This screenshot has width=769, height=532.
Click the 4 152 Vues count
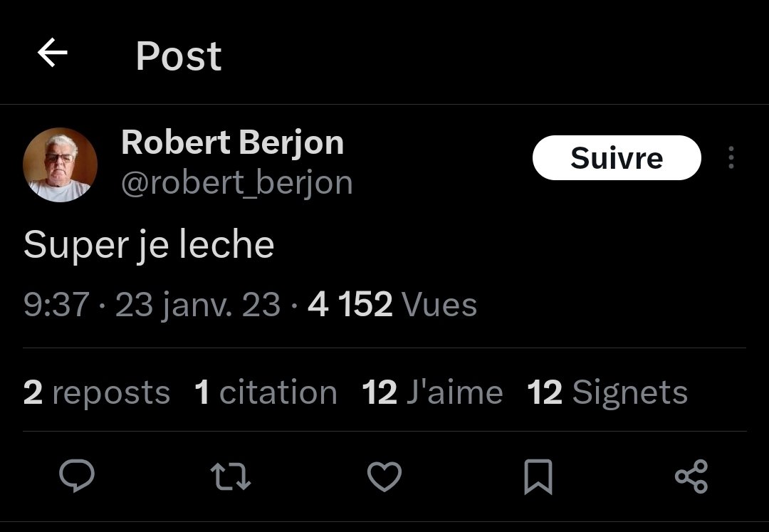coord(392,305)
